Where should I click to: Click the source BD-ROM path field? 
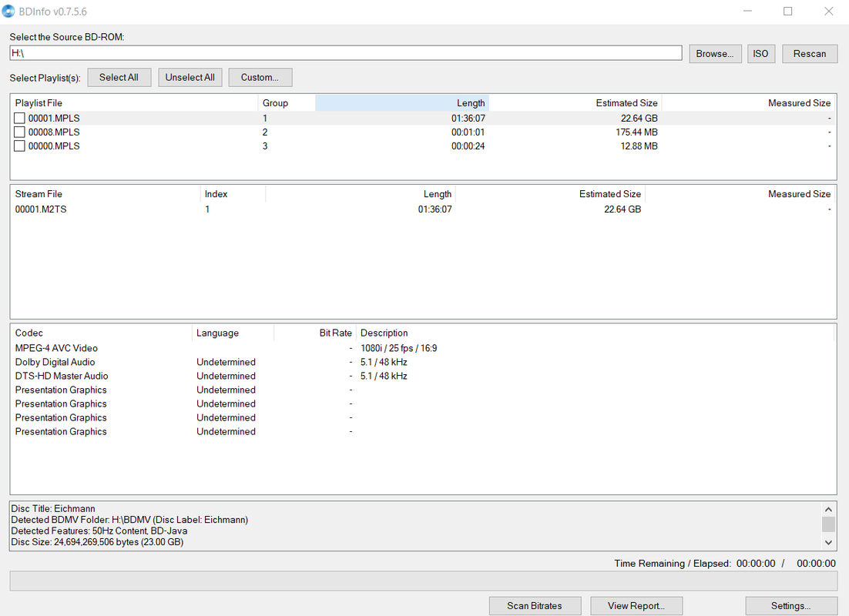click(x=345, y=53)
